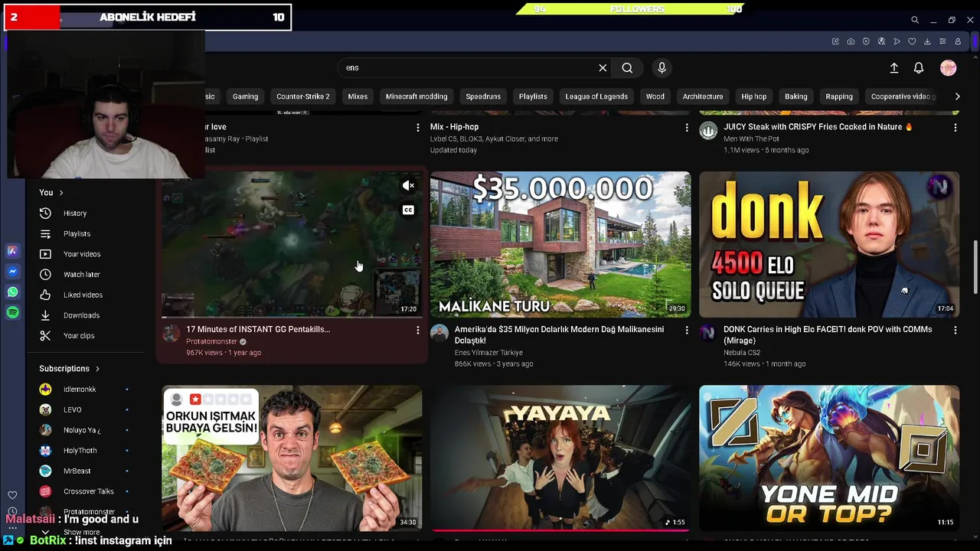
Task: Open the Watch later list
Action: click(x=81, y=274)
